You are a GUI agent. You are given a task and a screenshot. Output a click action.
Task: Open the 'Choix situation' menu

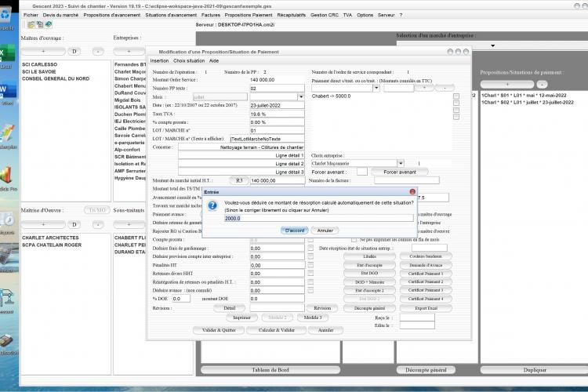(x=189, y=61)
